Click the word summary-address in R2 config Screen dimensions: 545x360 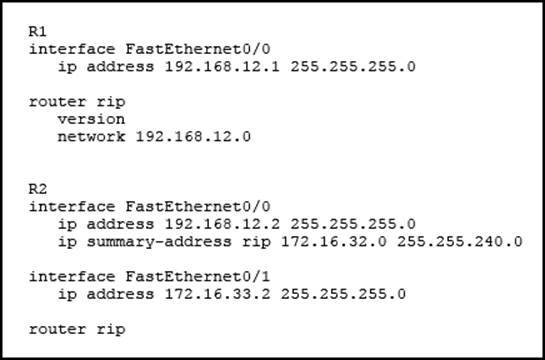click(159, 242)
